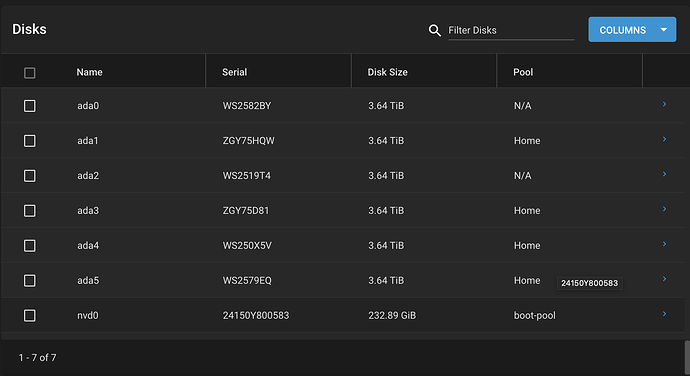Sort by the Disk Size column header
Screen dimensions: 690x376
(388, 72)
